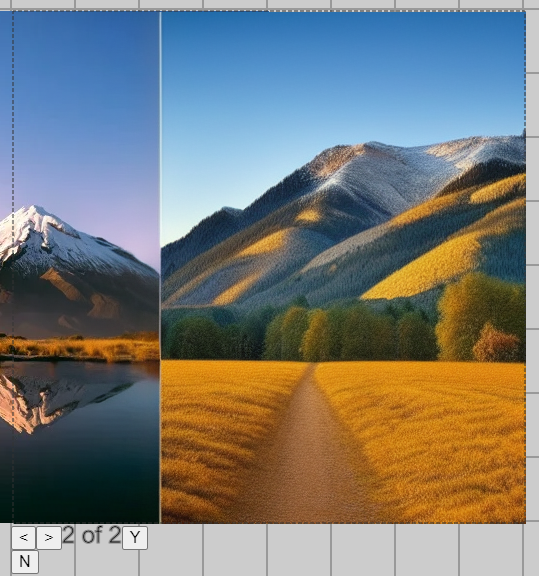This screenshot has width=539, height=576.
Task: Accept the image with the Y button
Action: coord(135,538)
